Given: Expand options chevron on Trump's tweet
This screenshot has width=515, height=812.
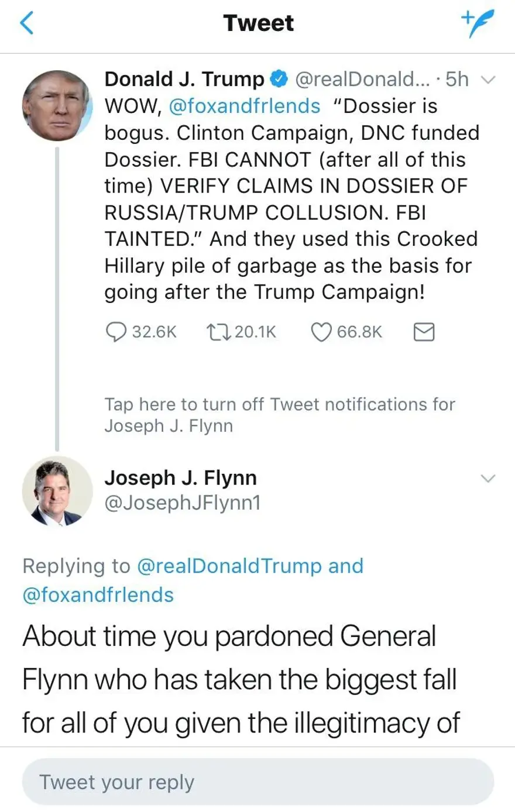Looking at the screenshot, I should click(487, 80).
